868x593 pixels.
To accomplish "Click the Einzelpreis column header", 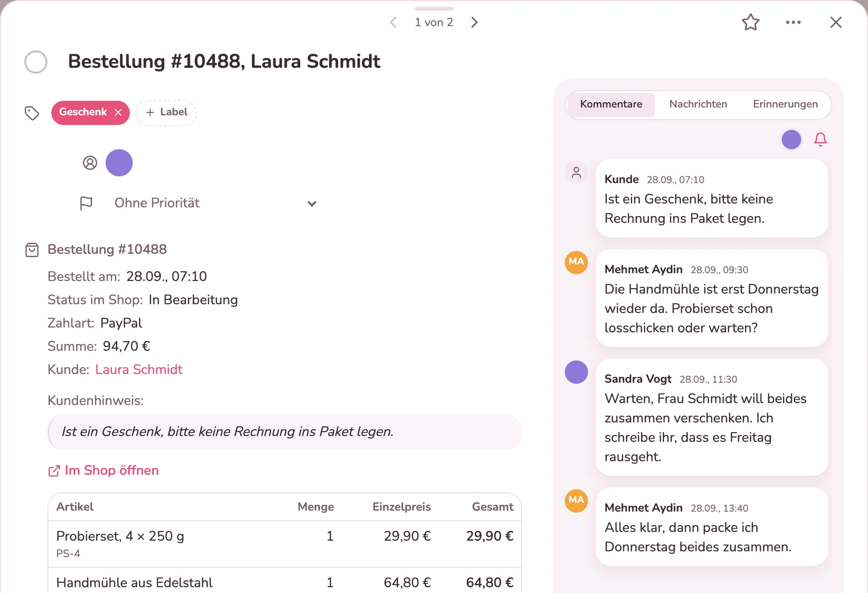I will [402, 507].
